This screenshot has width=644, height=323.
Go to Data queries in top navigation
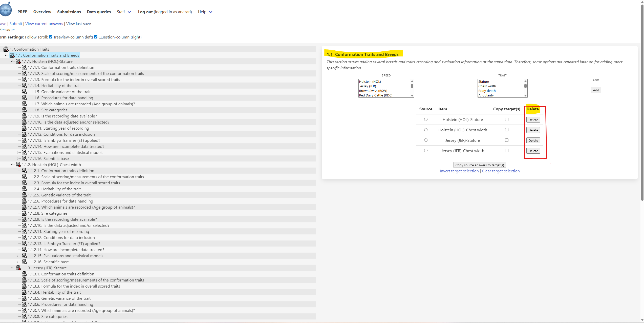[99, 12]
